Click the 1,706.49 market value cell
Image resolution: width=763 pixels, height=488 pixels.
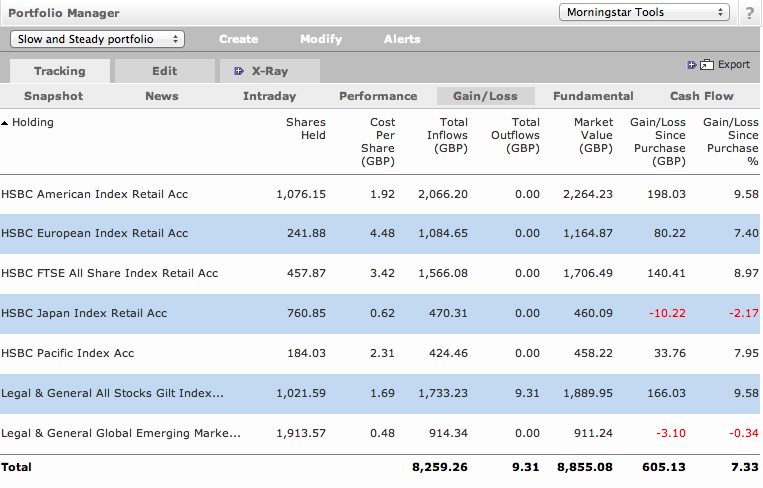pos(588,273)
